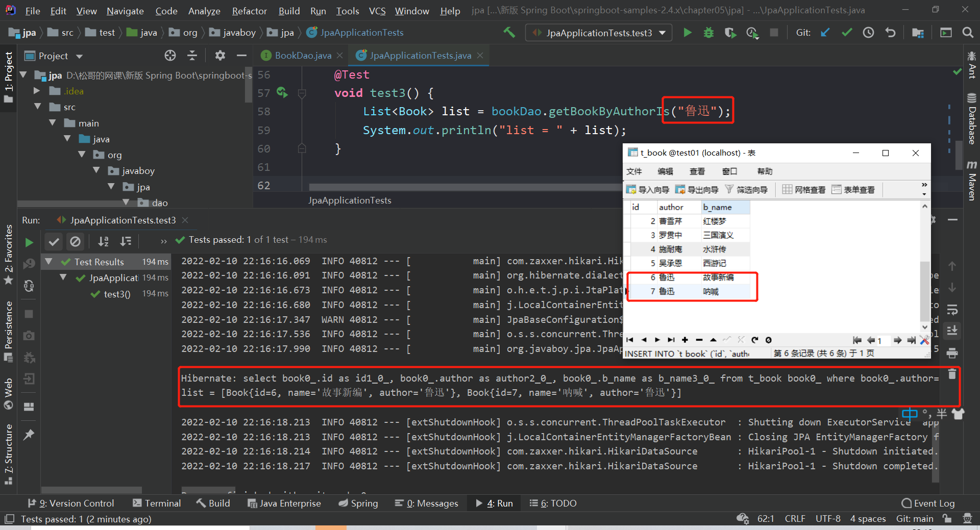Switch to BookDao.java tab
Image resolution: width=980 pixels, height=530 pixels.
303,56
